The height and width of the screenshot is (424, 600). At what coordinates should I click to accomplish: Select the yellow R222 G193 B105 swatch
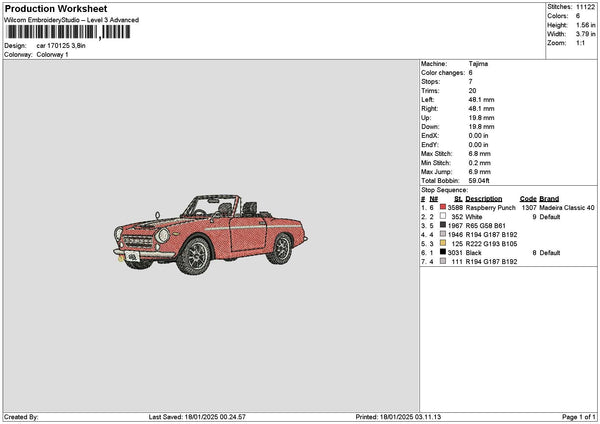pos(441,243)
